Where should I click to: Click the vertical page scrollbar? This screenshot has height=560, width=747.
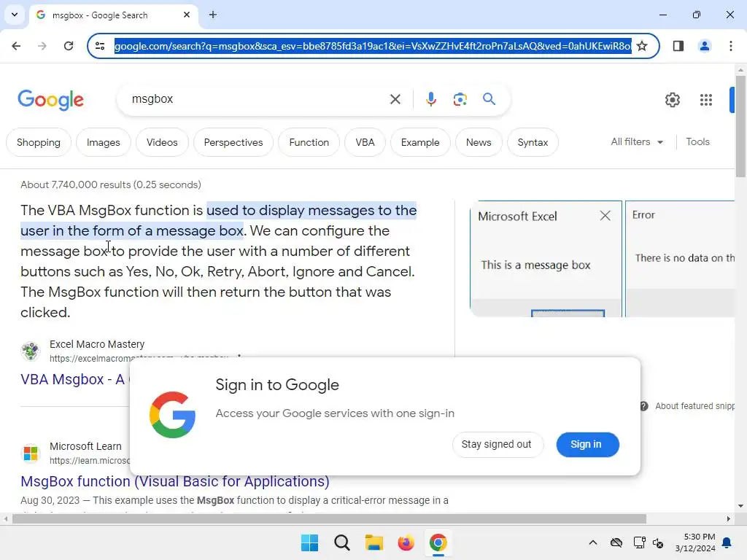coord(741,126)
